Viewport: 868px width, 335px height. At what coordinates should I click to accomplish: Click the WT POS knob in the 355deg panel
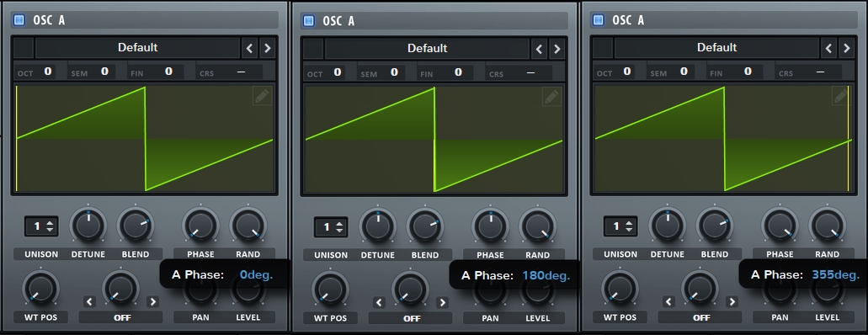620,288
